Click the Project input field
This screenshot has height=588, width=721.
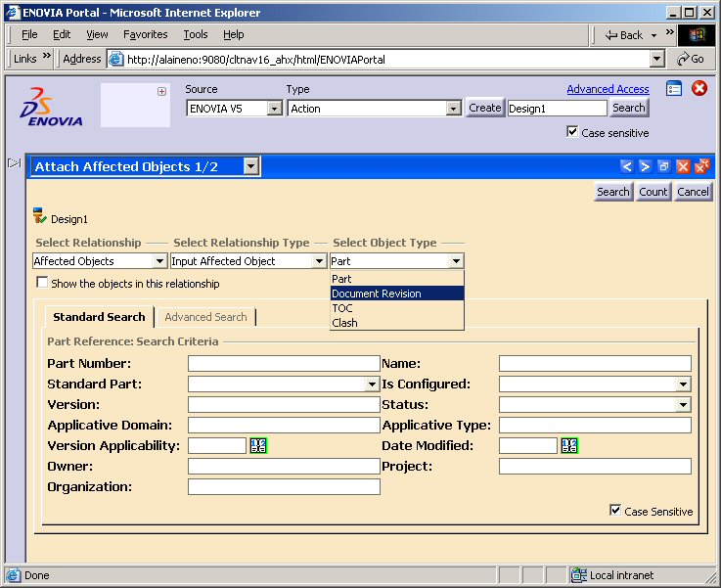[x=595, y=466]
